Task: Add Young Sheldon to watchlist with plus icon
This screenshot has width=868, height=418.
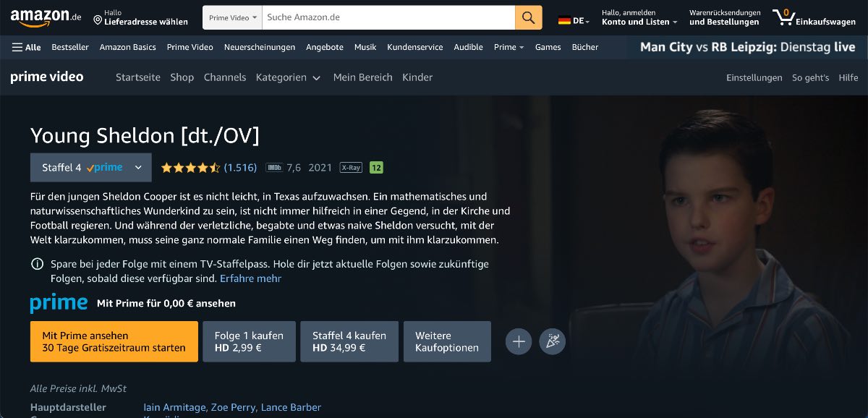Action: 519,341
